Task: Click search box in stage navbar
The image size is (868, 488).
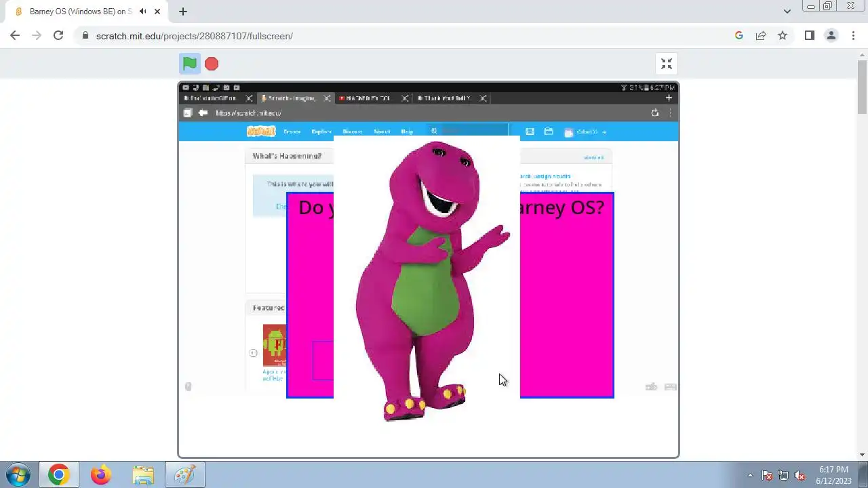Action: pos(468,131)
